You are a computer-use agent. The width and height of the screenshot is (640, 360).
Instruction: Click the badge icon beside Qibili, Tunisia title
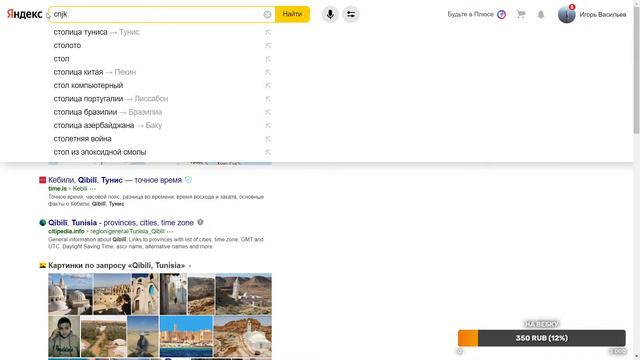[x=200, y=222]
